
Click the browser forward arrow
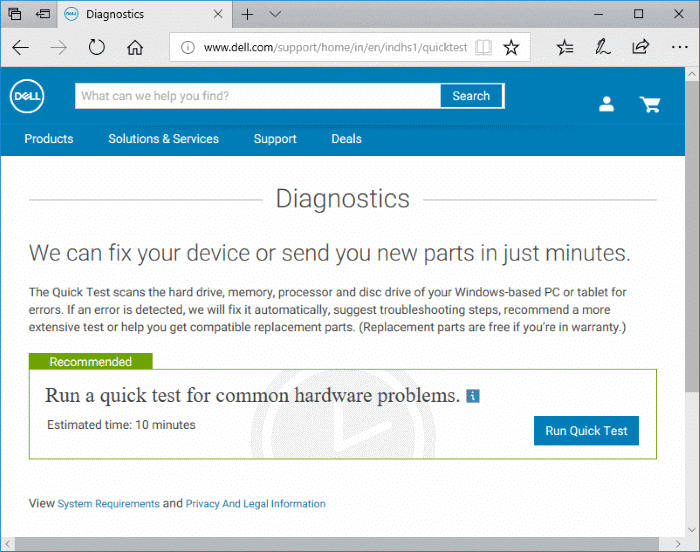tap(58, 47)
